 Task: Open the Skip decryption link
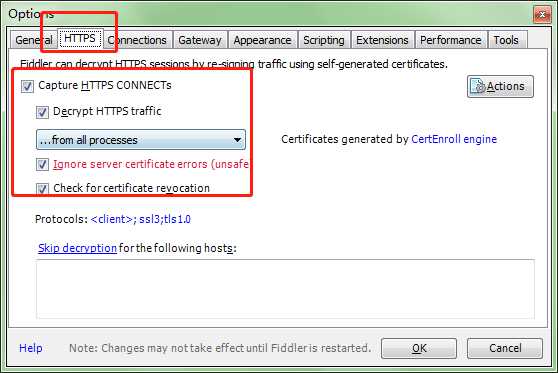[x=77, y=248]
